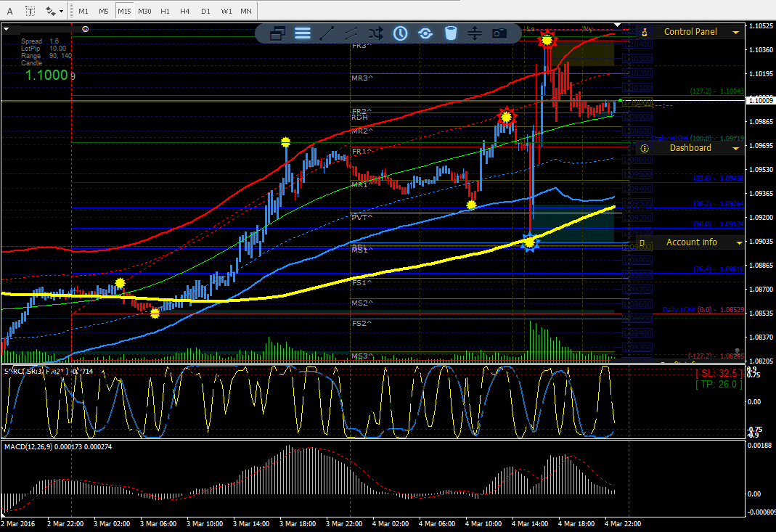Click the shuffle arrows icon
776x532 pixels.
(x=375, y=33)
